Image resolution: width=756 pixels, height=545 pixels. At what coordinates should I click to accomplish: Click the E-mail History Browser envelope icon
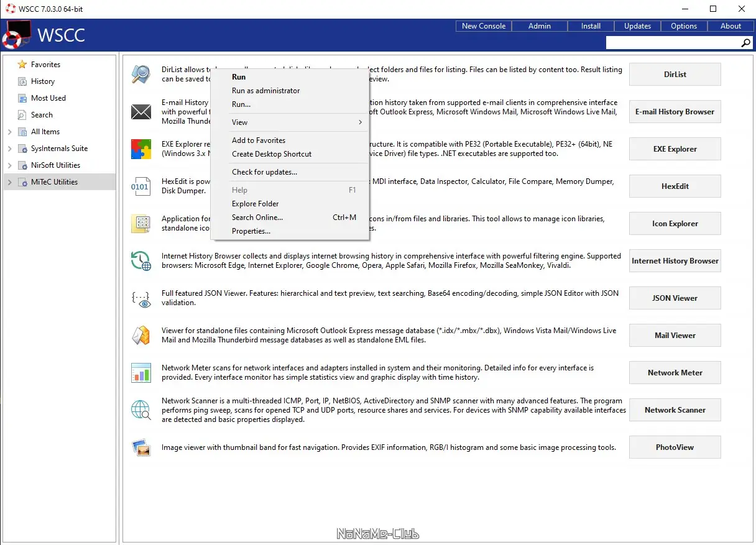pyautogui.click(x=141, y=112)
